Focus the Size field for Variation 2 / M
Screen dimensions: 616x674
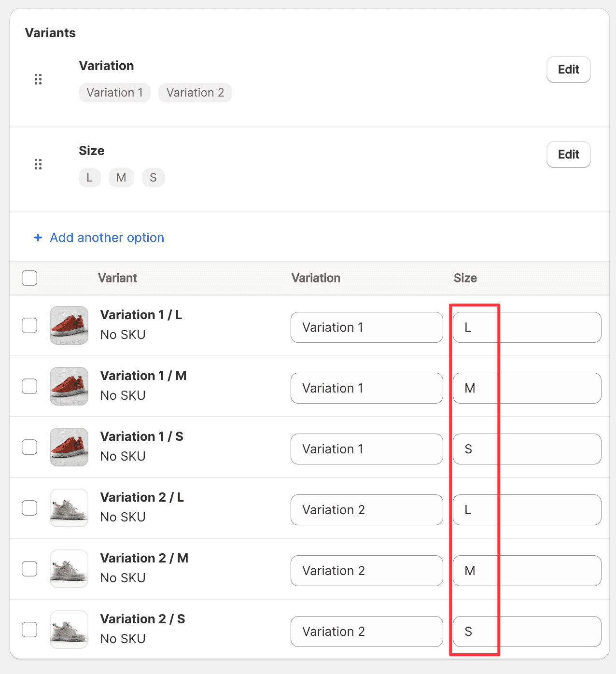point(527,571)
